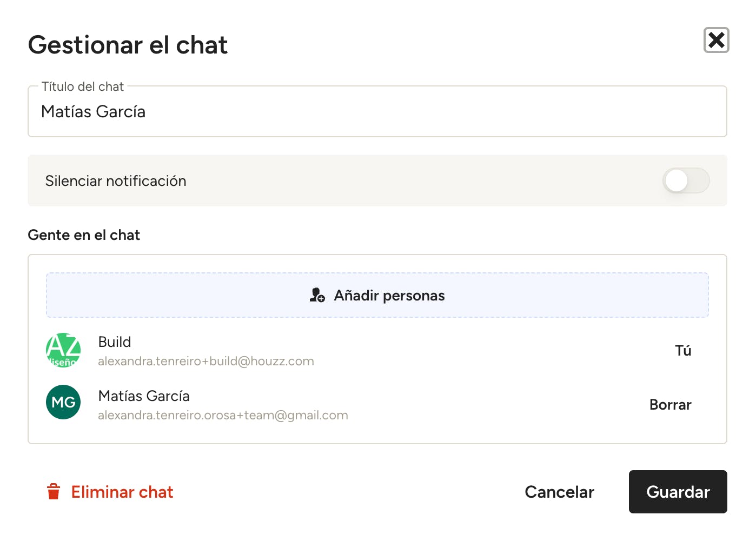Click the Título del chat field label
756x535 pixels.
(x=83, y=86)
